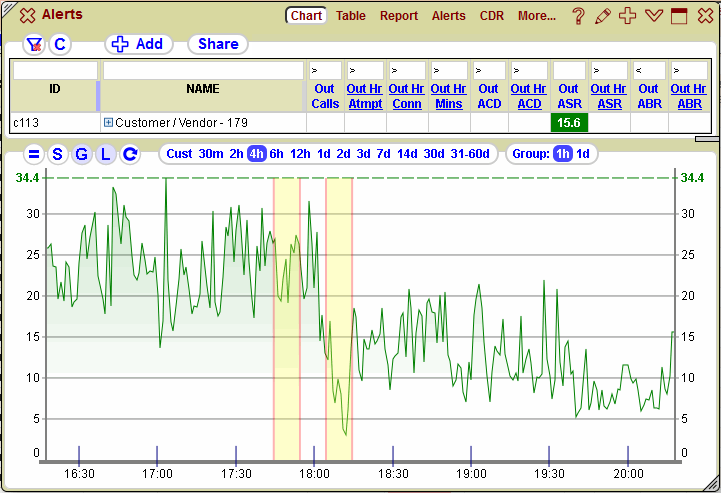Toggle the S chart option button
Viewport: 721px width, 493px height.
pyautogui.click(x=57, y=154)
